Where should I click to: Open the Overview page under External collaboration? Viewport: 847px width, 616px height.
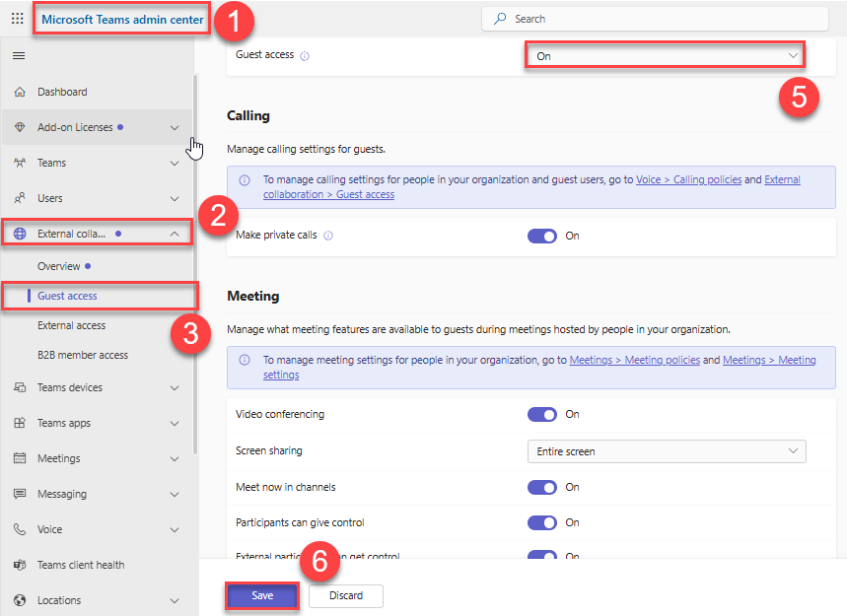pos(98,266)
